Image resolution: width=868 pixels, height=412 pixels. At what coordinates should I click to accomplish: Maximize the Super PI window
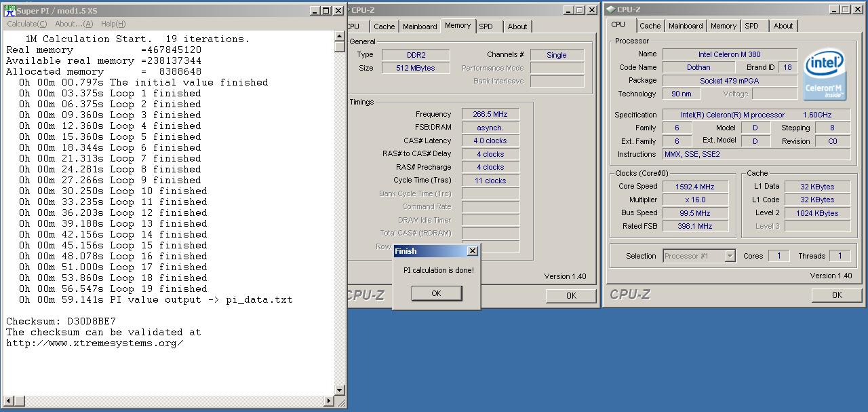tap(326, 10)
